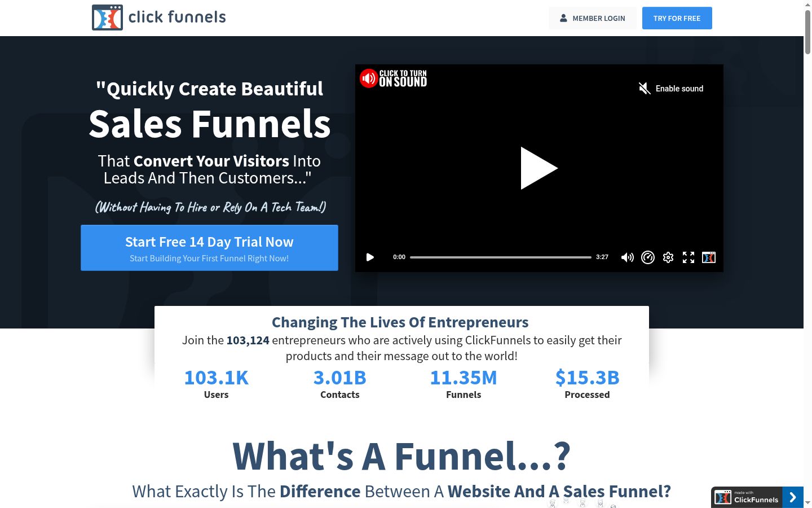
Task: Click the made with ClickFunnels badge
Action: 747,497
